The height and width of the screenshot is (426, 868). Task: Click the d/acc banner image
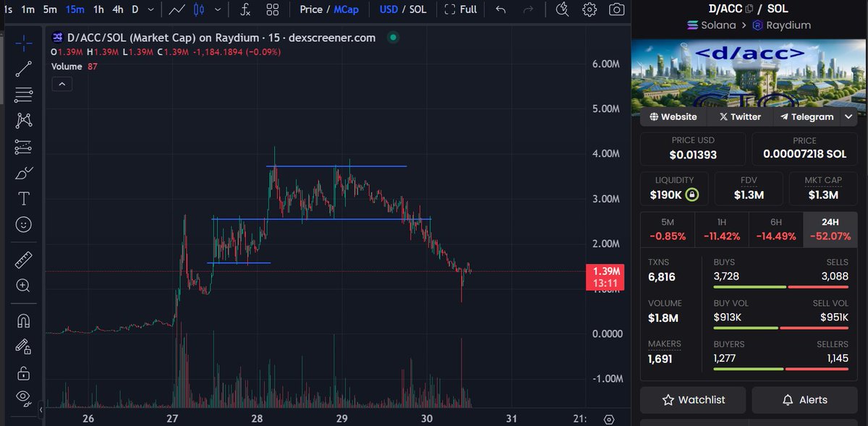coord(749,72)
